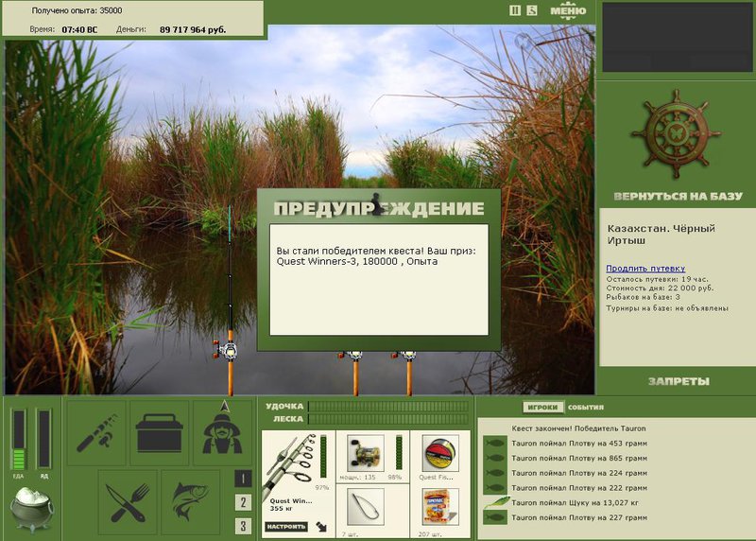Viewport: 756px width, 541px height.
Task: Open the knife and fork food icon
Action: pyautogui.click(x=128, y=502)
